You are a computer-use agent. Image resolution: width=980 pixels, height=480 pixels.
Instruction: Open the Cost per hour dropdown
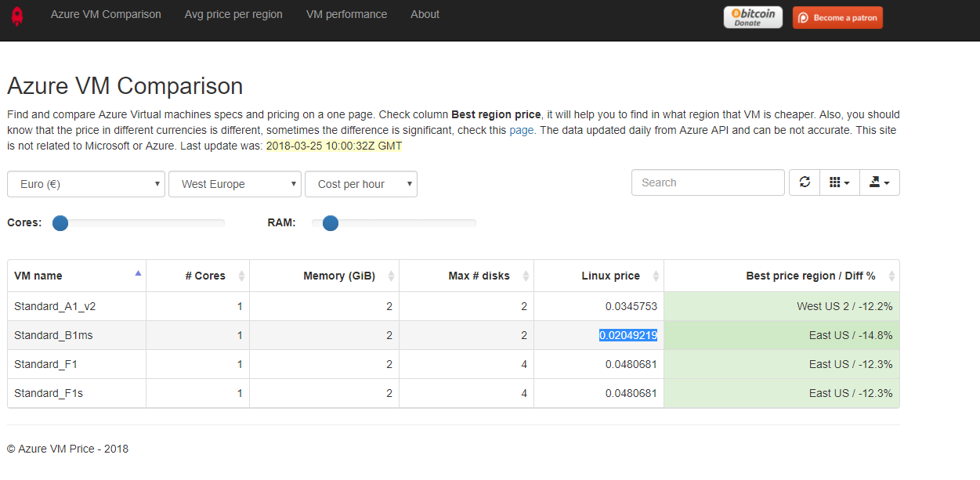tap(361, 184)
